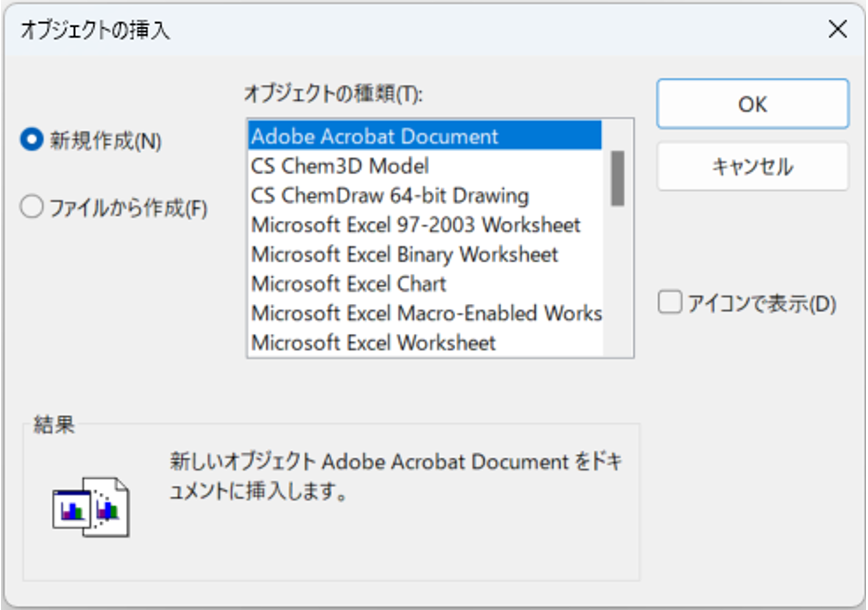Viewport: 868px width, 610px height.
Task: Close the オブジェクトの挿入 dialog with X
Action: coord(838,29)
